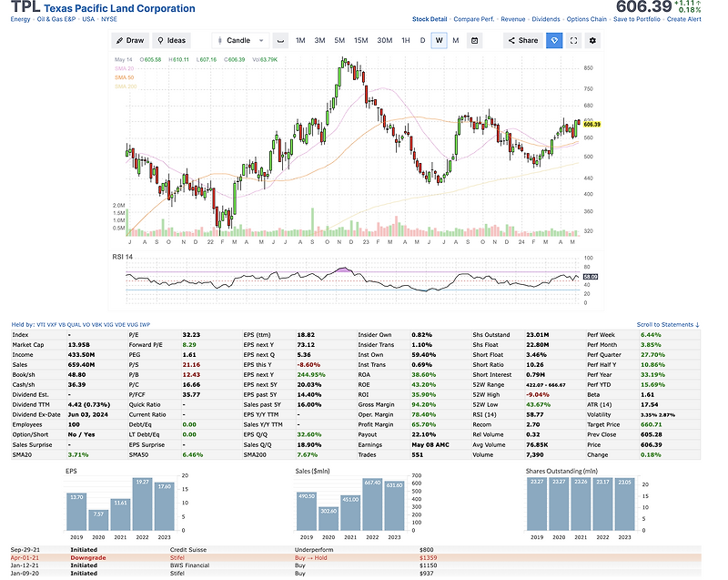The width and height of the screenshot is (728, 580).
Task: Click the NYSE exchange link
Action: tap(109, 19)
